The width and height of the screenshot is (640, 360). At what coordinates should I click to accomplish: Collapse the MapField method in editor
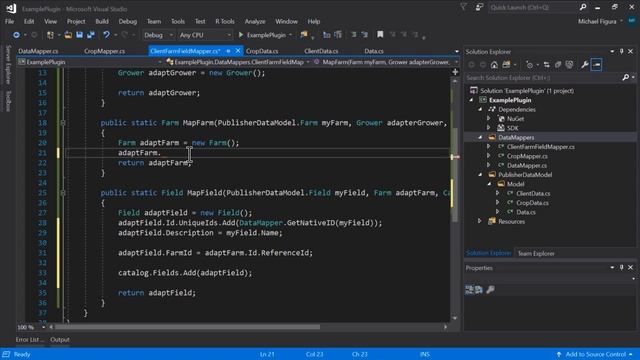(63, 193)
